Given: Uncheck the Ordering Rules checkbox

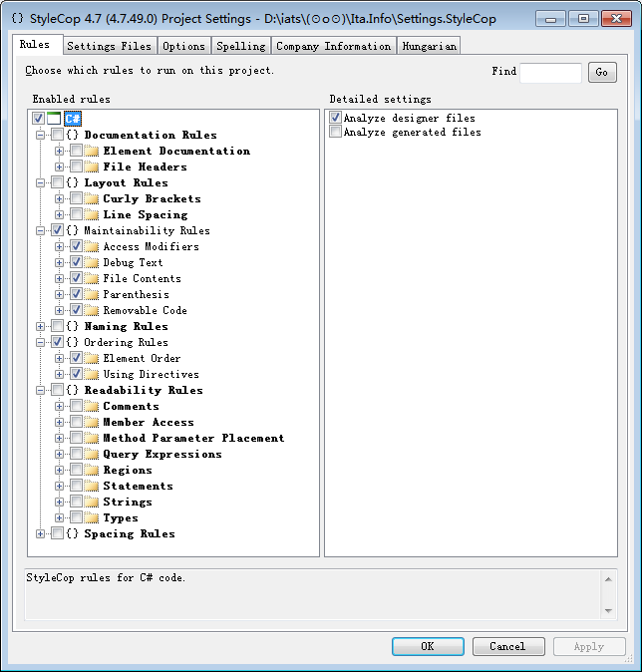Looking at the screenshot, I should (x=57, y=342).
